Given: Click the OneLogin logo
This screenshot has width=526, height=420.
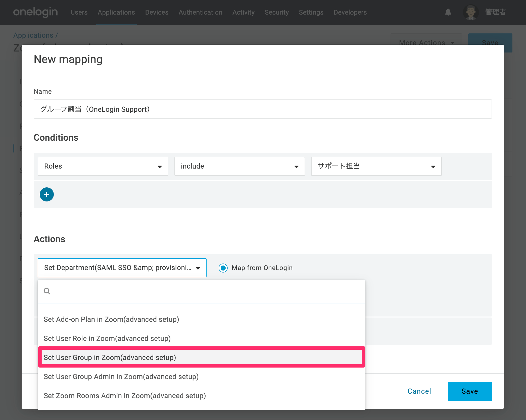Looking at the screenshot, I should (35, 12).
